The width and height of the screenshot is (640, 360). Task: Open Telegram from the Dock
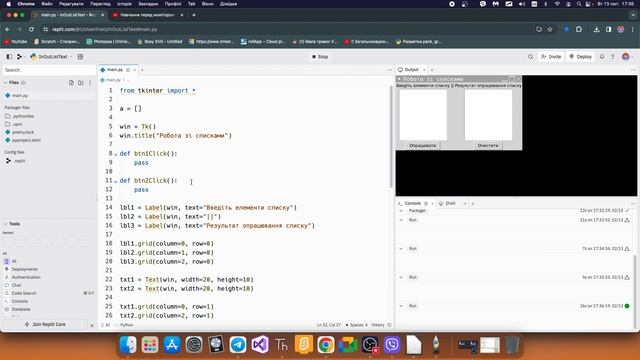point(238,345)
